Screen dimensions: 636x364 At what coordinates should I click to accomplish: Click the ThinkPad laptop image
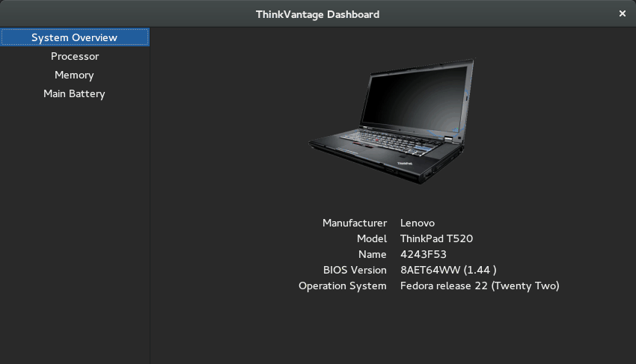tap(391, 121)
